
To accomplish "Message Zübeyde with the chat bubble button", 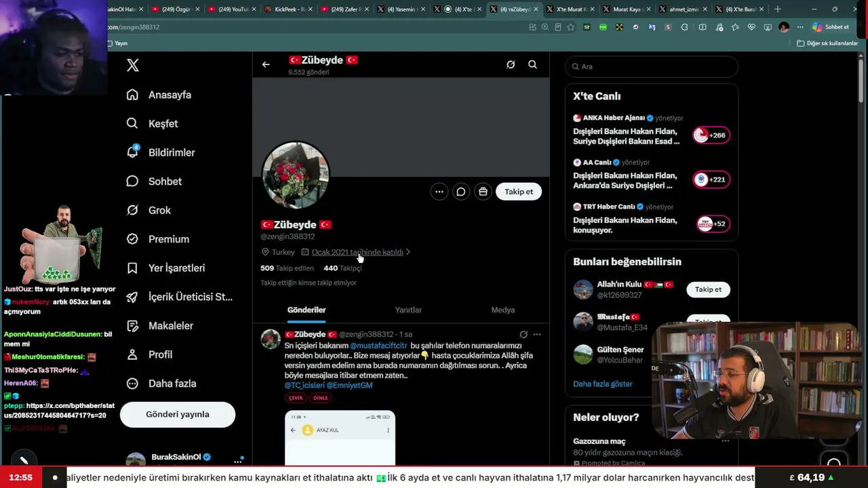I will click(x=461, y=192).
